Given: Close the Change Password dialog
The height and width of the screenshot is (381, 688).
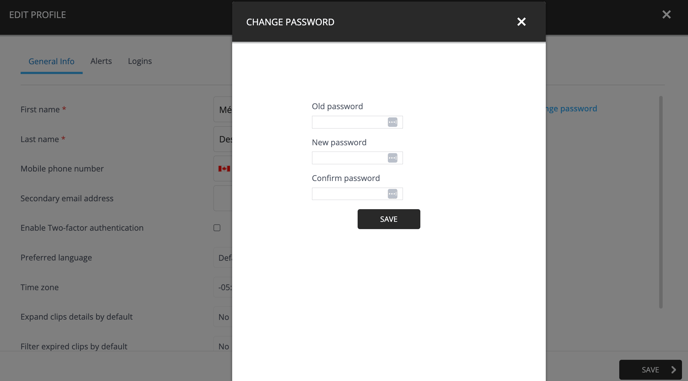Looking at the screenshot, I should click(x=521, y=22).
